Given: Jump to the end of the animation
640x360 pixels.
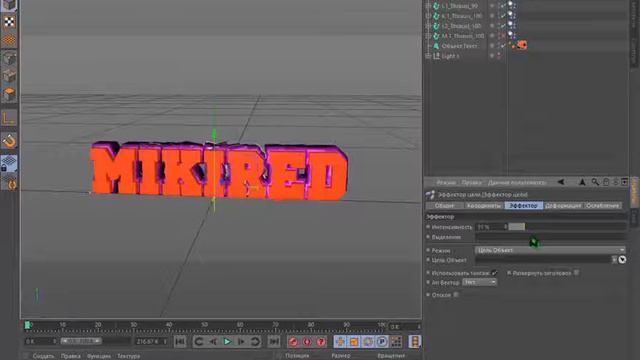Looking at the screenshot, I should (274, 341).
